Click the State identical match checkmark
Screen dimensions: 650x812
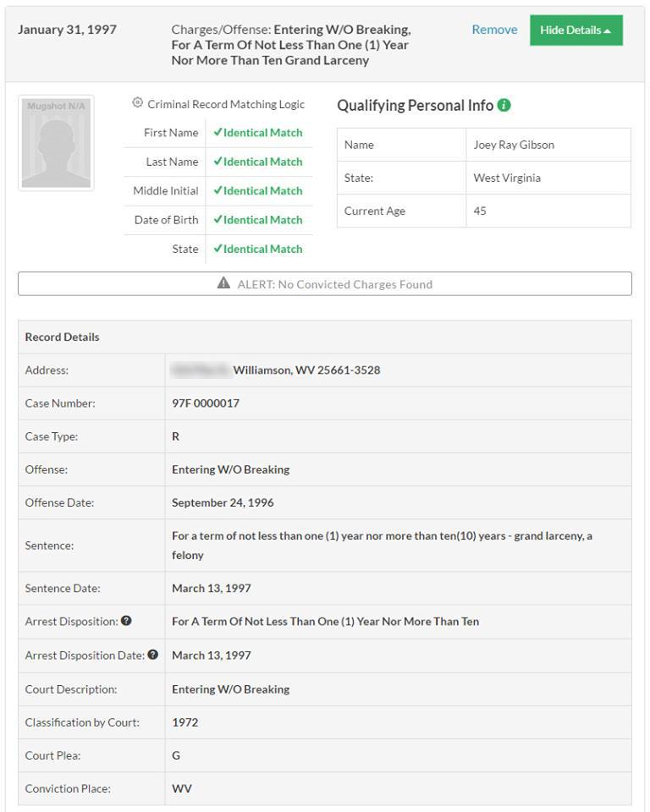click(x=218, y=249)
